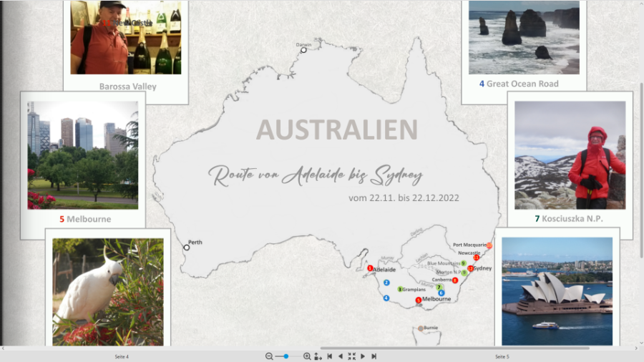
Task: Go to the previous page
Action: pos(340,356)
